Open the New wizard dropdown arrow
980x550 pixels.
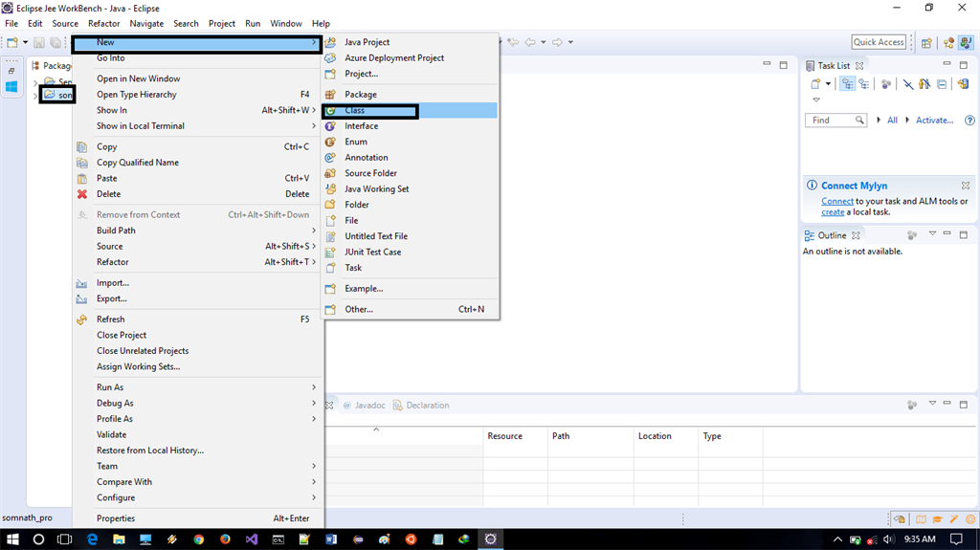(x=25, y=42)
